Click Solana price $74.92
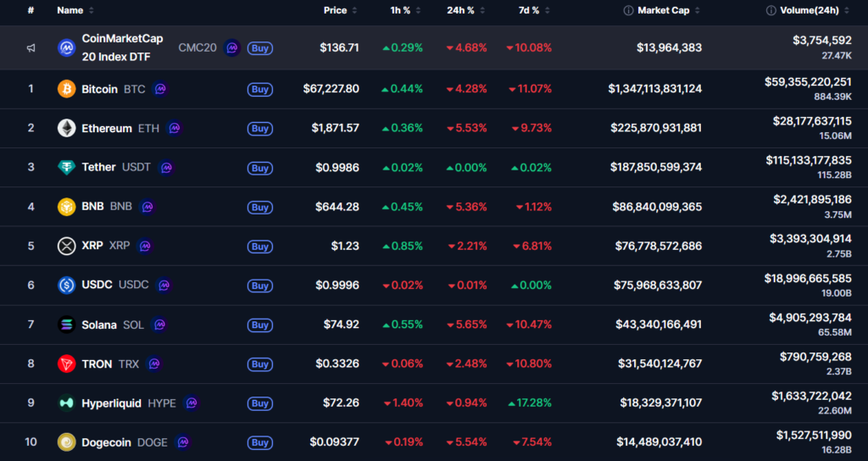Screen dimensions: 868x461 (341, 325)
